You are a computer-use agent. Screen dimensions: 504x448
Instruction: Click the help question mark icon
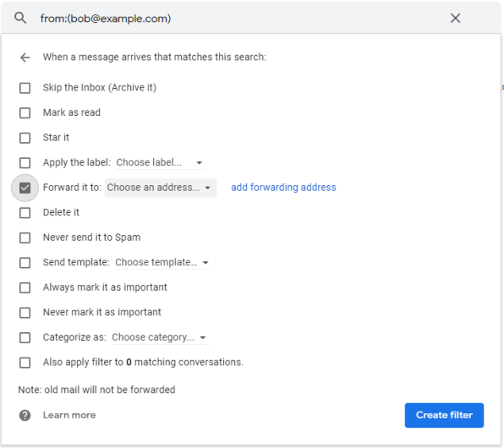point(25,415)
